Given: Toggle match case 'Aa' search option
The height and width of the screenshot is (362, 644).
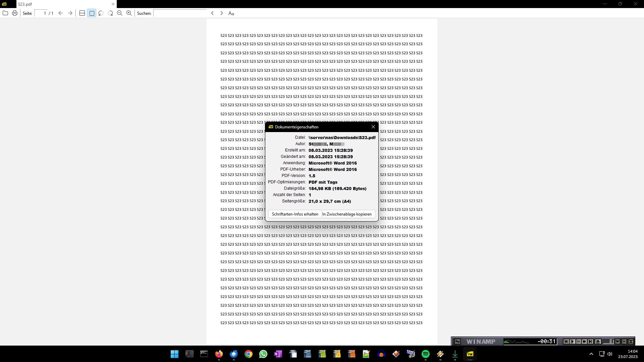Looking at the screenshot, I should point(231,13).
